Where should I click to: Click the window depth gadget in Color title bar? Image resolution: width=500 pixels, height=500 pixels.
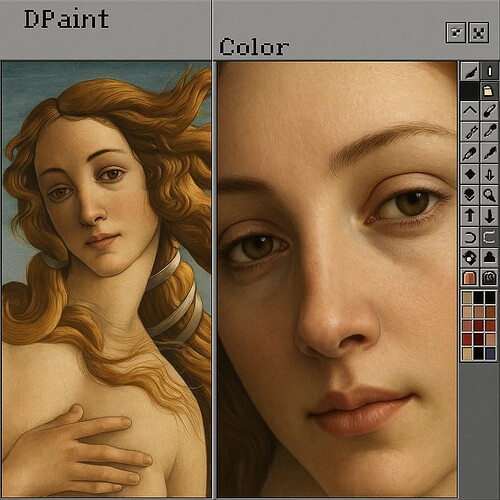pos(456,33)
